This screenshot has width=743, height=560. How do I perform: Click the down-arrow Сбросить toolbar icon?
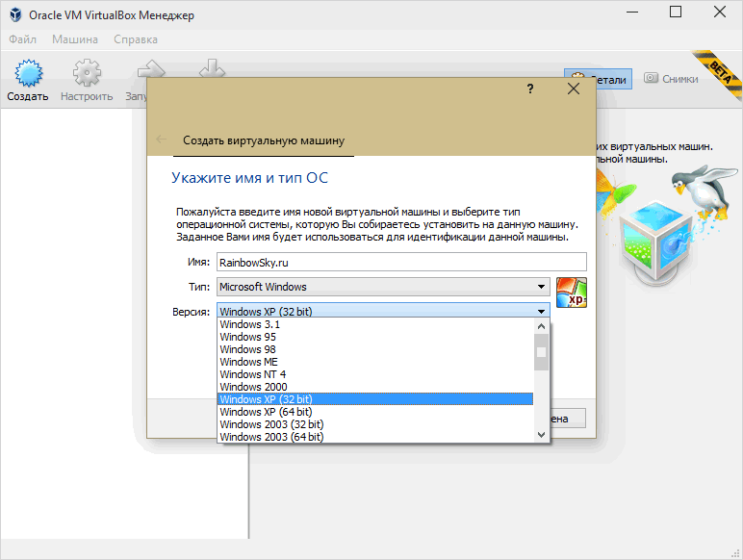(212, 68)
